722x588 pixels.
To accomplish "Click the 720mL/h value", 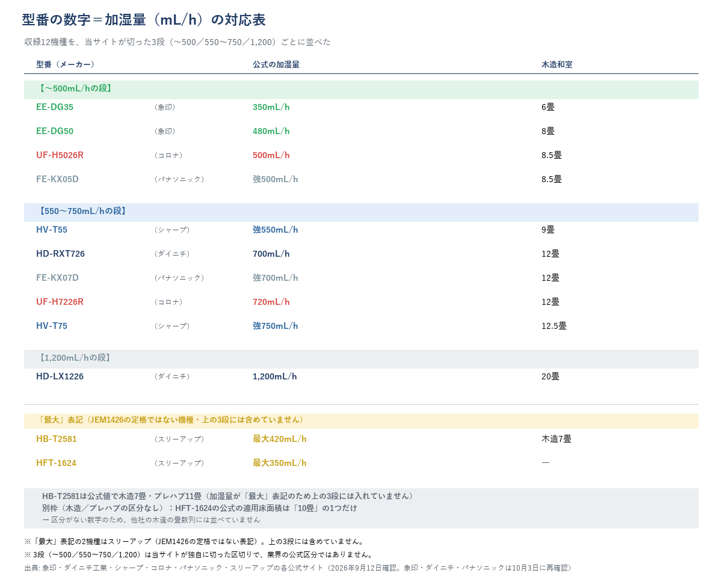I will (271, 302).
